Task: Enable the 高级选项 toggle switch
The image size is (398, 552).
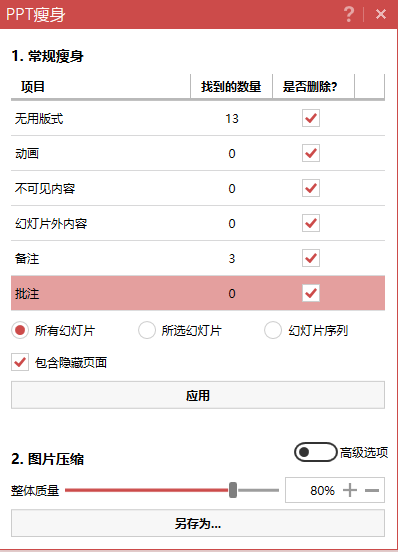Action: pos(316,452)
